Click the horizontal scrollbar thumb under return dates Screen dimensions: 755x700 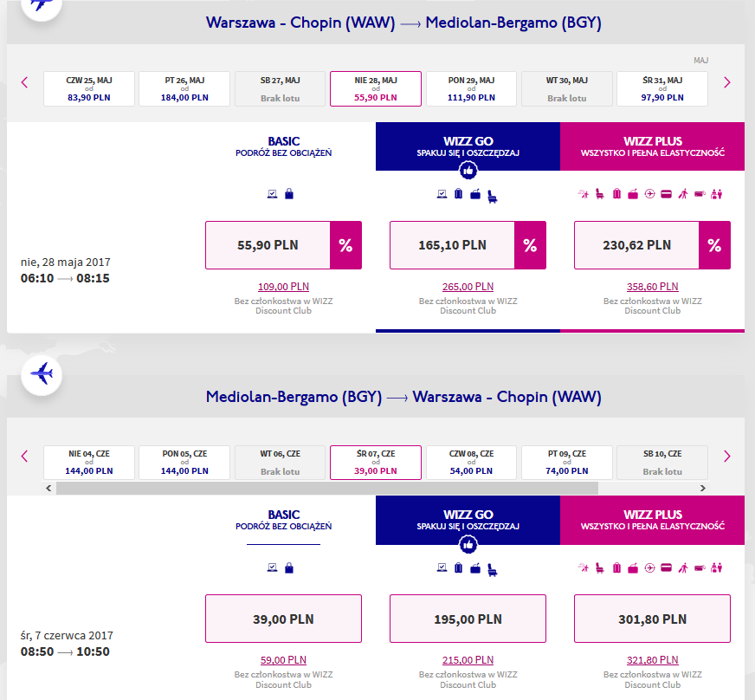327,488
